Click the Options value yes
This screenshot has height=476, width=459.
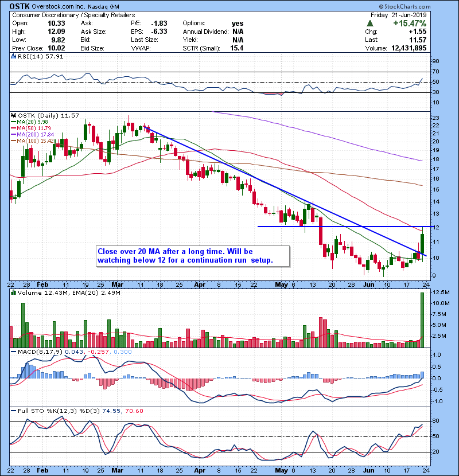(238, 24)
